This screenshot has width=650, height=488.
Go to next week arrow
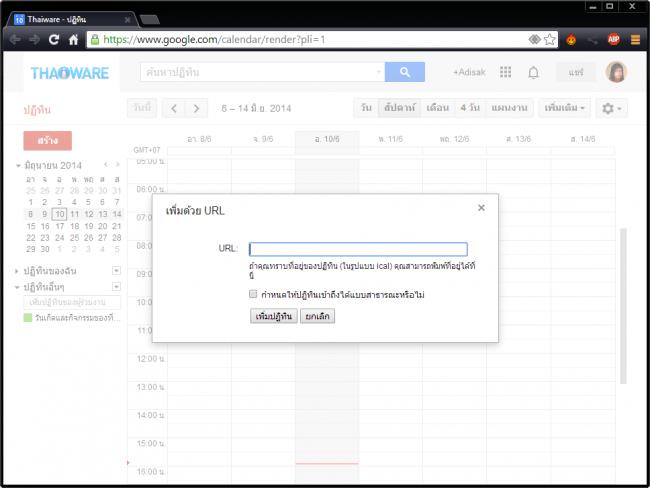[x=196, y=109]
